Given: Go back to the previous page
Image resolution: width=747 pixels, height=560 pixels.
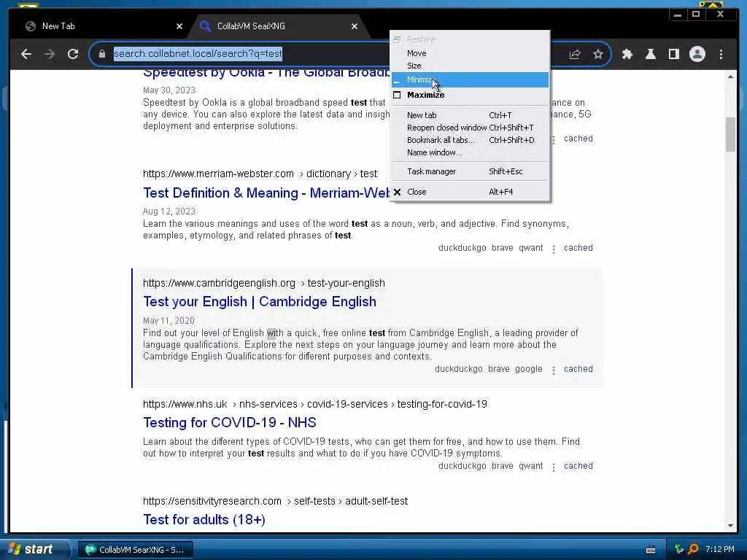Looking at the screenshot, I should pos(26,54).
